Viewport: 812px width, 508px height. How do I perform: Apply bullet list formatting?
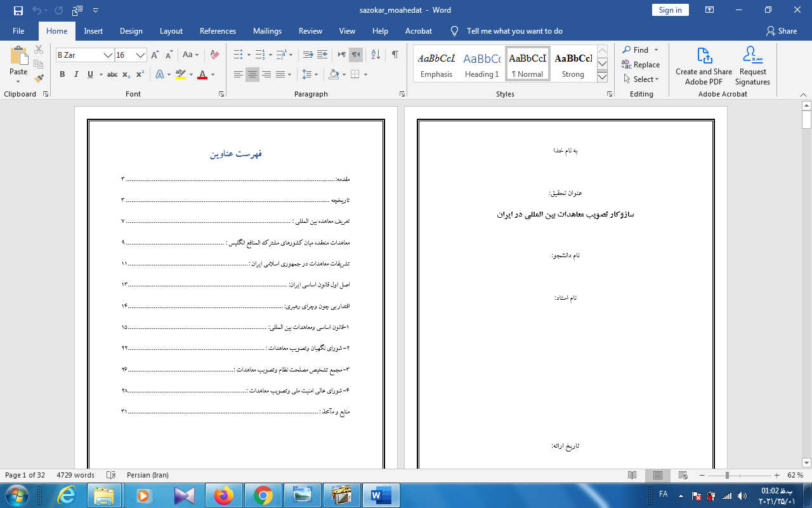tap(238, 55)
